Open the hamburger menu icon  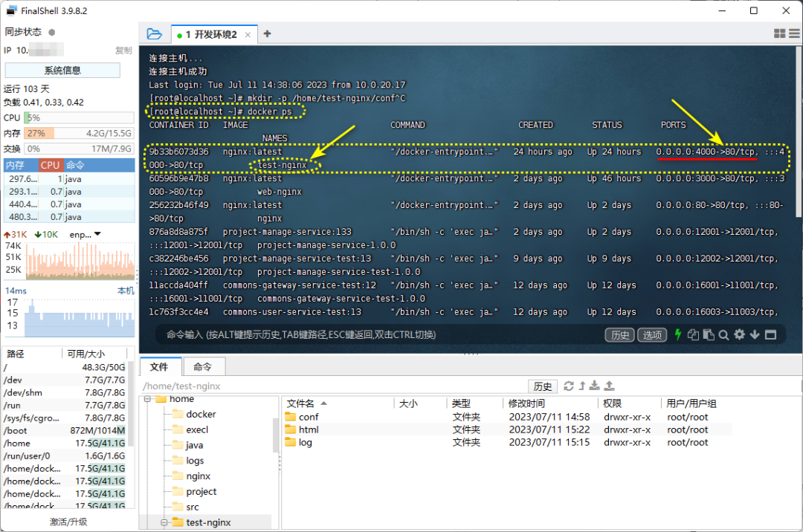click(x=794, y=33)
